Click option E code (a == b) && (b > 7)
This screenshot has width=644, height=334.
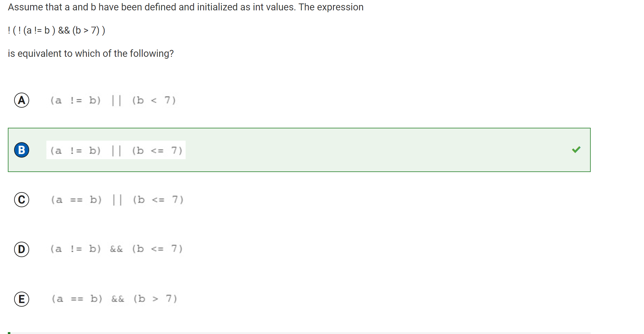(114, 299)
